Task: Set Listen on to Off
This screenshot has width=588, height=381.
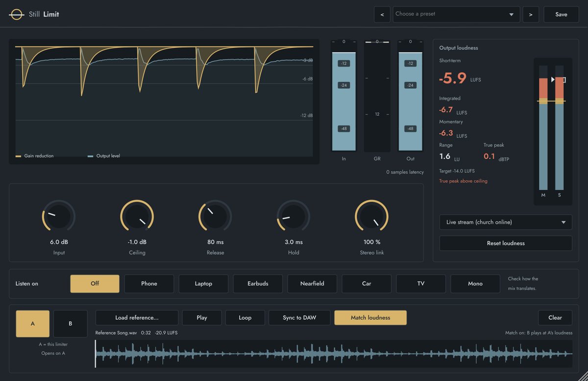Action: pyautogui.click(x=95, y=283)
